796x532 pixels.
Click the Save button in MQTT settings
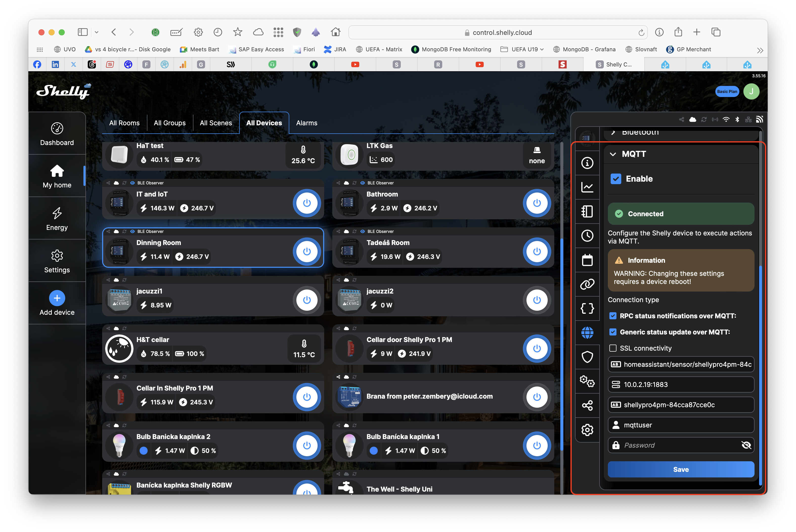coord(680,469)
